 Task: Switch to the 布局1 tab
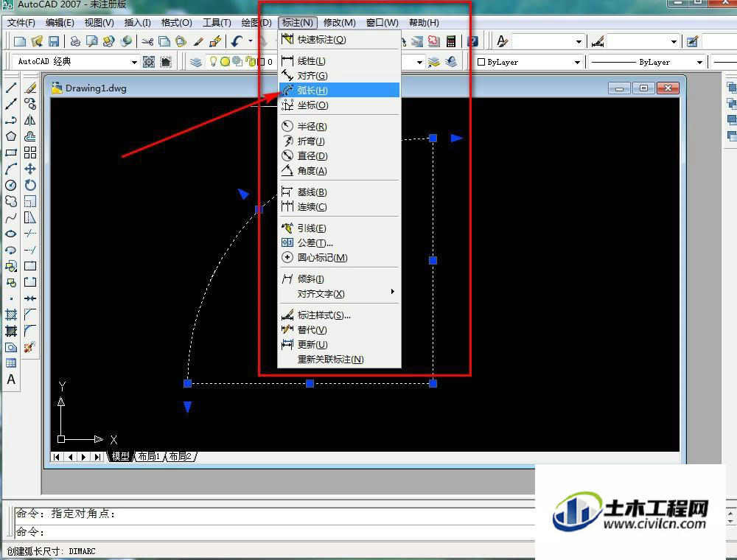pos(149,456)
